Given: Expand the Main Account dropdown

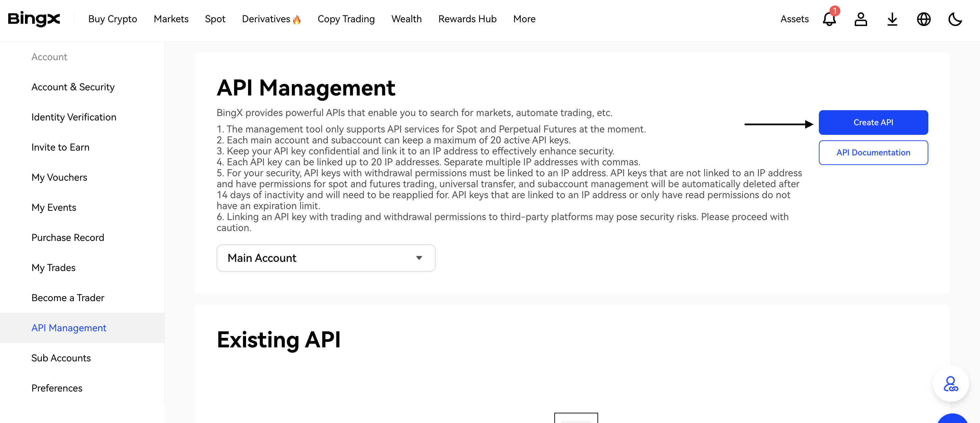Looking at the screenshot, I should 326,257.
